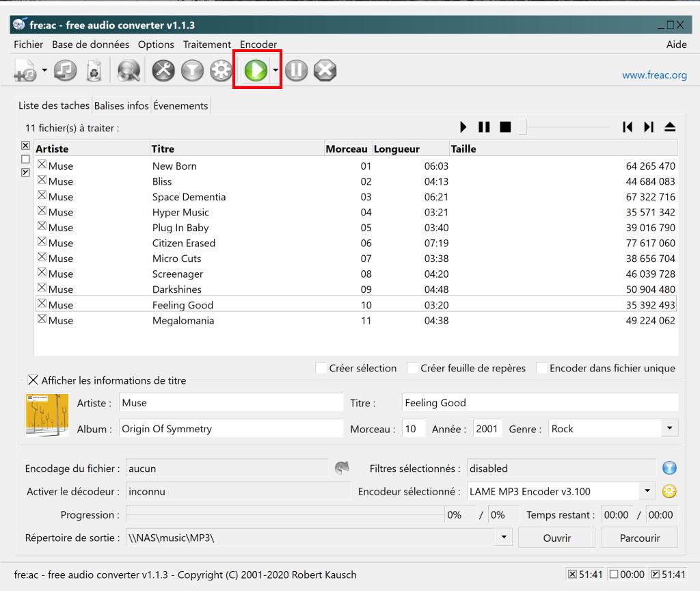Sort the list by Longueur column header

click(410, 148)
